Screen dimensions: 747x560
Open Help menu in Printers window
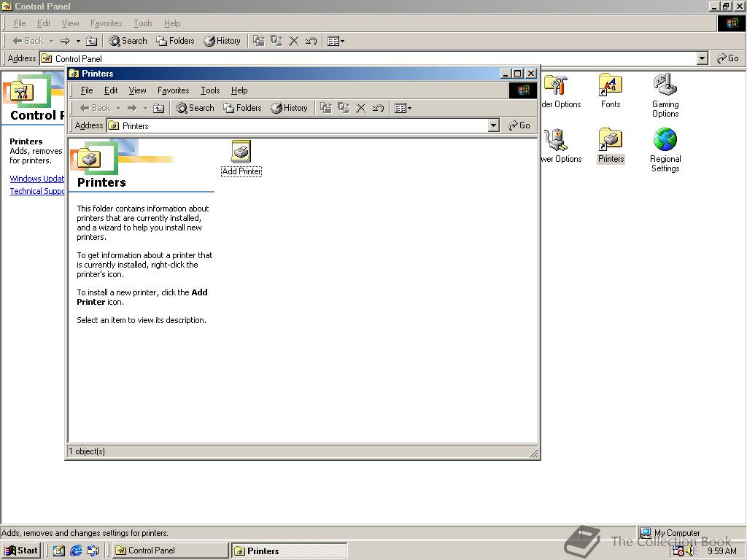(239, 90)
